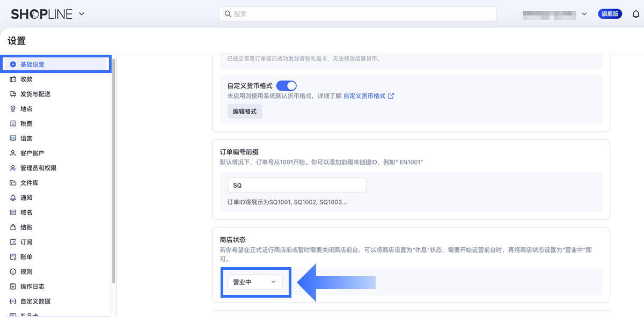Click the 订单编号前缀 heading text
644x317 pixels.
pyautogui.click(x=240, y=152)
